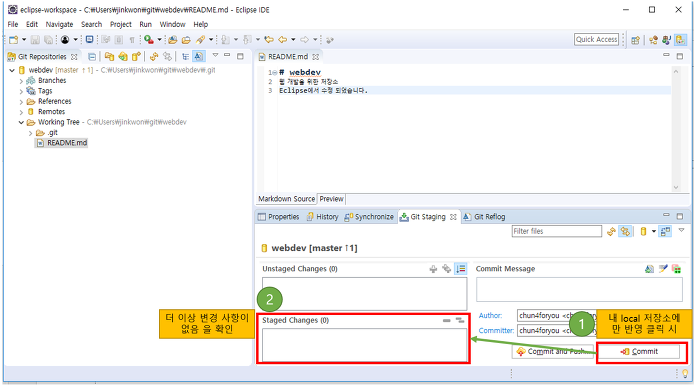Switch to the Properties tab
The image size is (694, 385).
click(279, 217)
